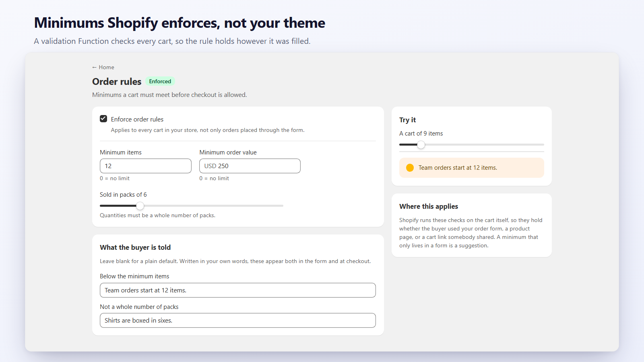644x362 pixels.
Task: Click the "Minimum order value" field label
Action: [228, 152]
